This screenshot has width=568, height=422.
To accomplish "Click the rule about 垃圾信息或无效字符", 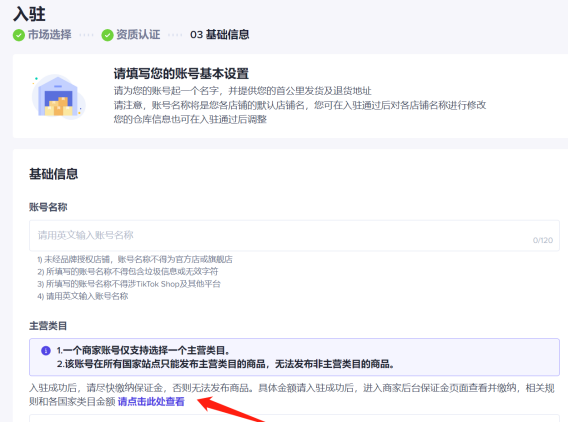I will point(128,272).
